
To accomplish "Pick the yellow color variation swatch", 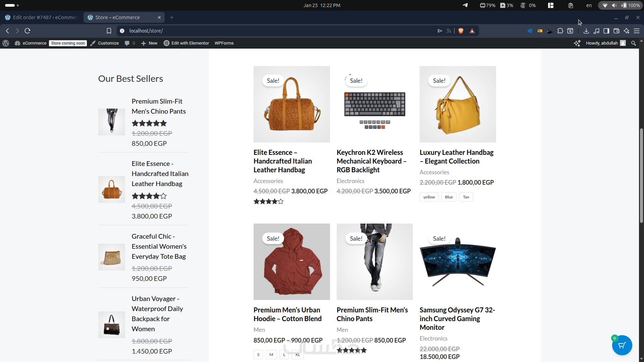I will (x=429, y=197).
